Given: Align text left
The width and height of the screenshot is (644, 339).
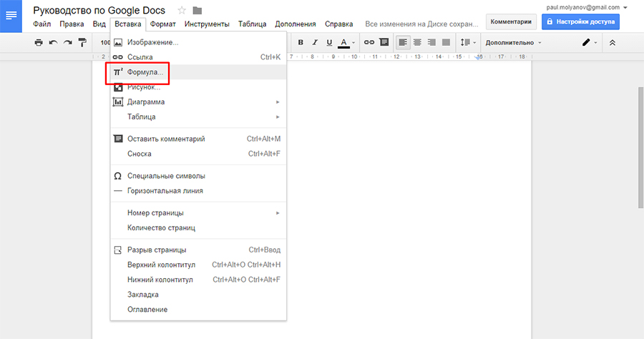Looking at the screenshot, I should [x=403, y=42].
